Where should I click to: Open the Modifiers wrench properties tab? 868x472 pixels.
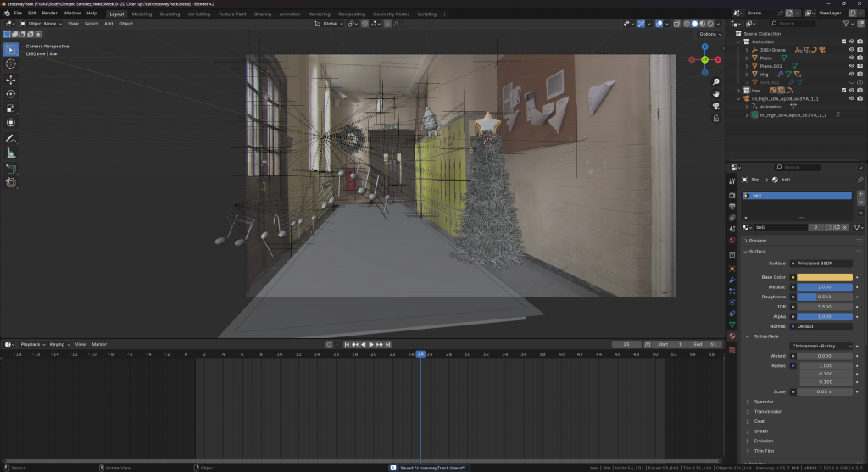click(732, 280)
